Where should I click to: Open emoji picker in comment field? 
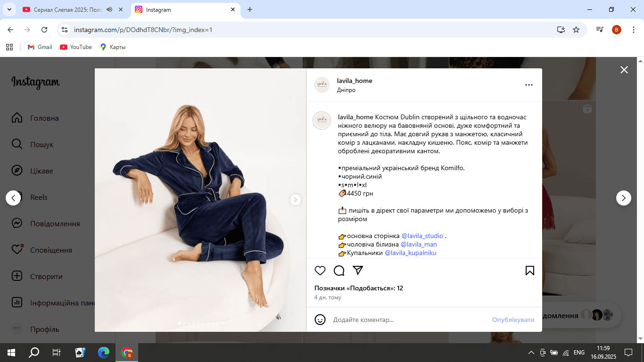pos(320,320)
